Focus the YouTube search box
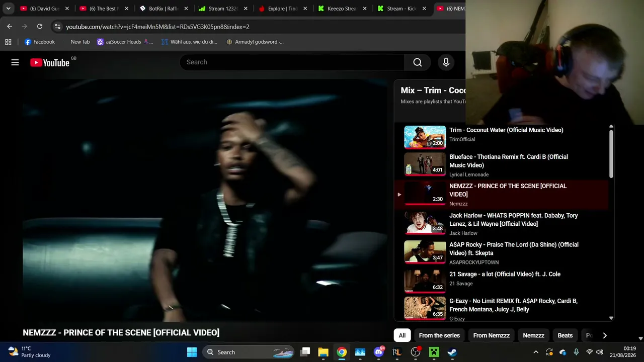The image size is (644, 362). [x=292, y=62]
